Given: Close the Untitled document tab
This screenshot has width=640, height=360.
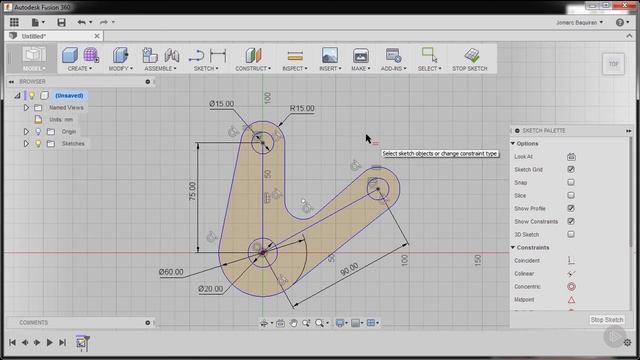Looking at the screenshot, I should [97, 36].
